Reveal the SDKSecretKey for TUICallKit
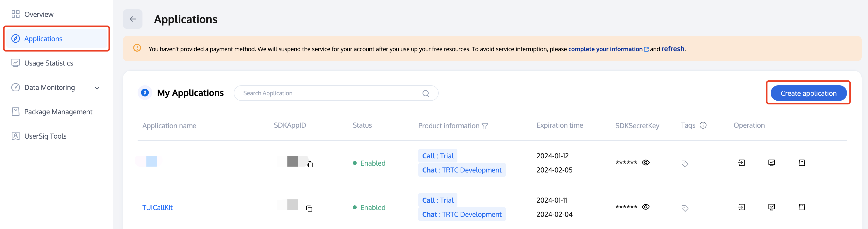The image size is (868, 229). pos(646,207)
